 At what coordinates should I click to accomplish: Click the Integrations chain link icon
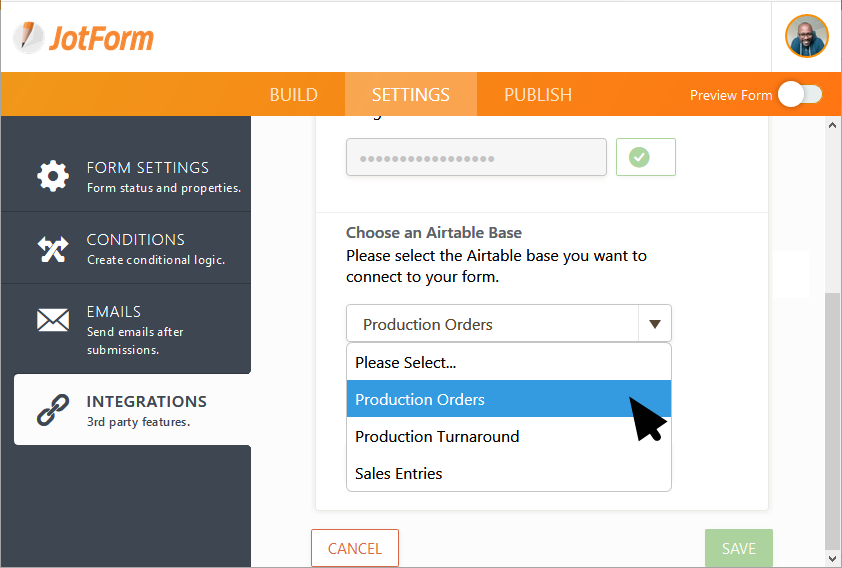coord(53,410)
